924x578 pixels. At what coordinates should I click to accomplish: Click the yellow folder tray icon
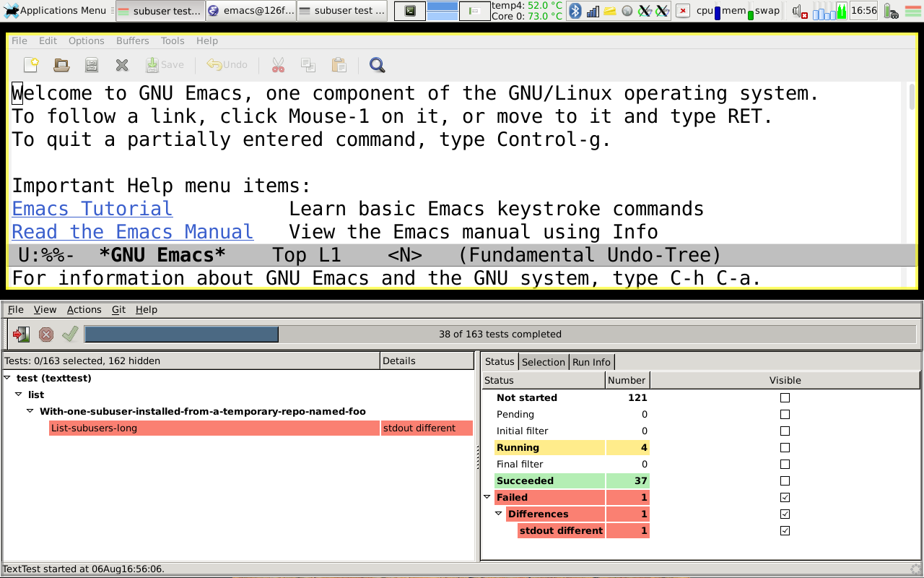coord(610,11)
